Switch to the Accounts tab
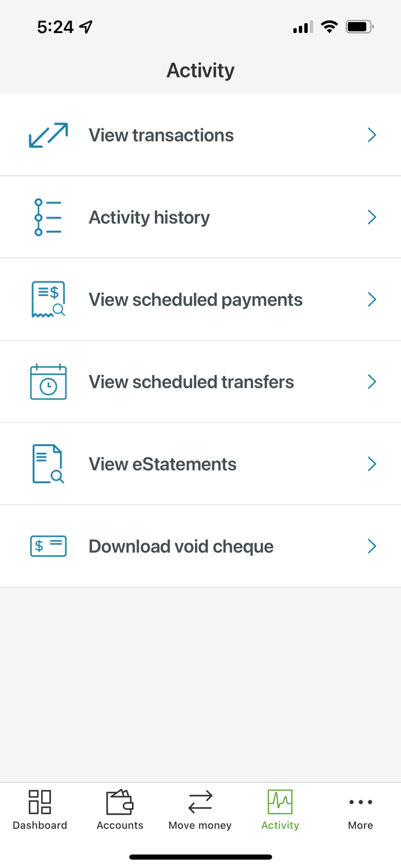 point(120,810)
